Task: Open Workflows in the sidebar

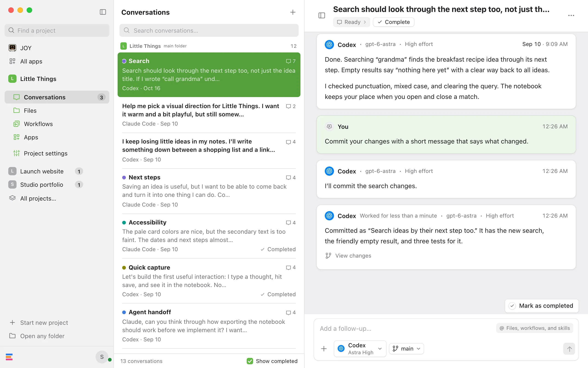Action: [57, 124]
